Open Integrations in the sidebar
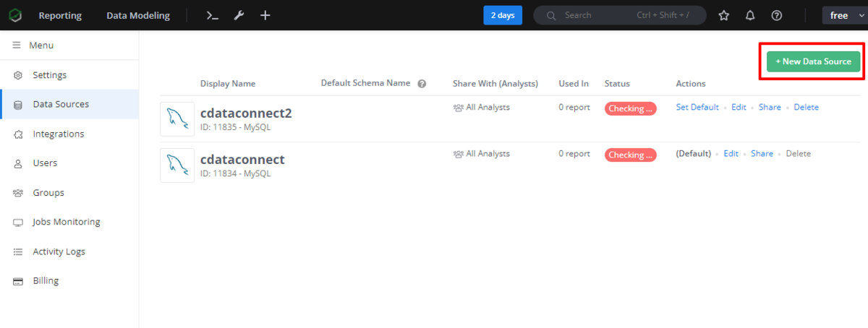 tap(58, 134)
